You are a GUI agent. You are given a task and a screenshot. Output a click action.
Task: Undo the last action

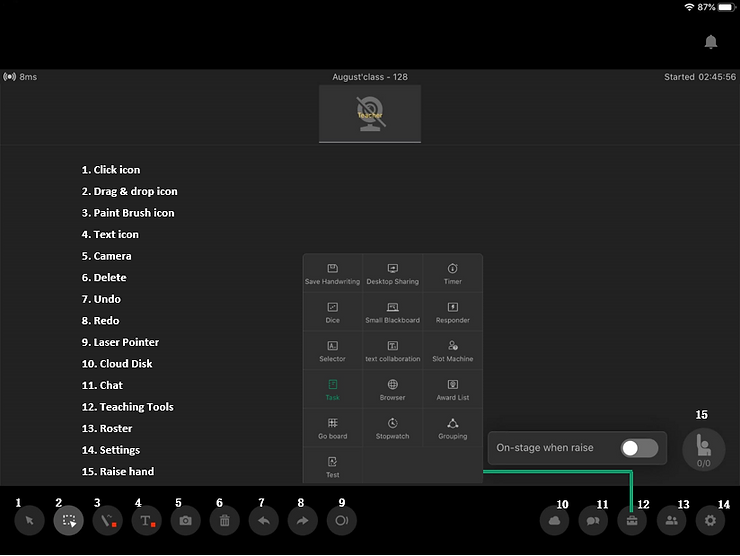(x=264, y=521)
